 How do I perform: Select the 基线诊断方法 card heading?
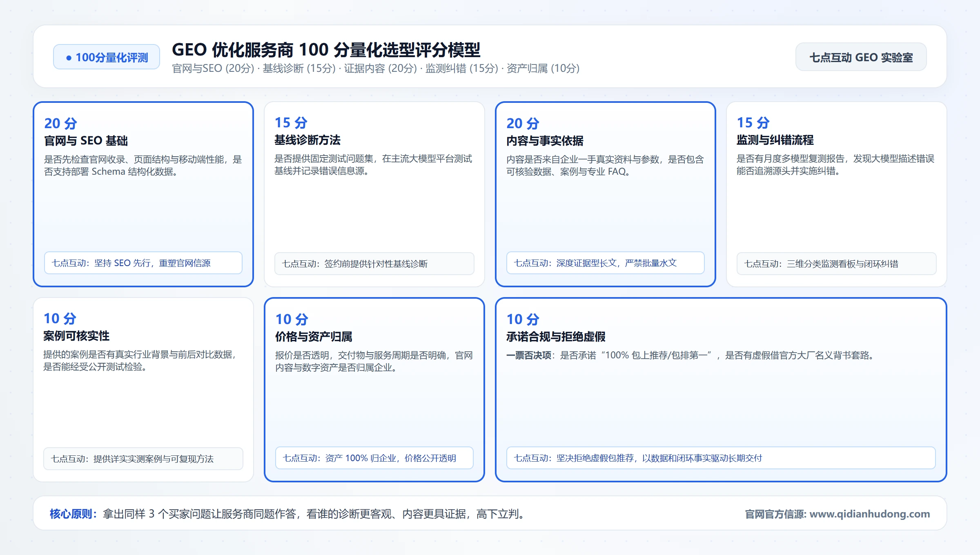pos(307,140)
